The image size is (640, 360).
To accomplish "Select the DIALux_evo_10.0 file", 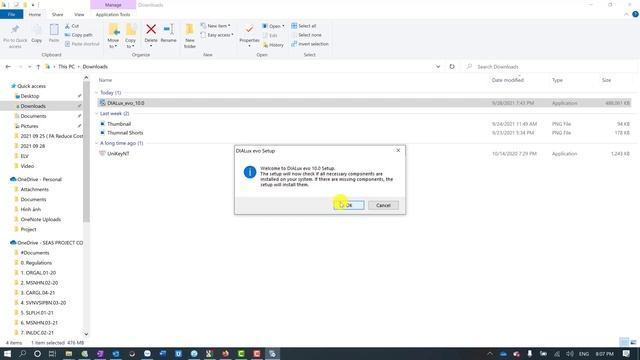I will point(364,103).
